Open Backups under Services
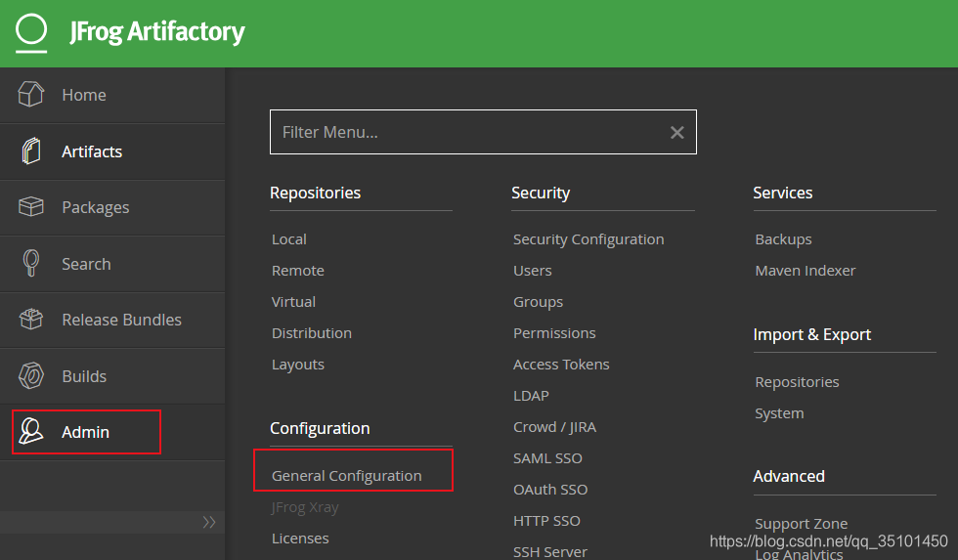This screenshot has width=958, height=560. (783, 239)
